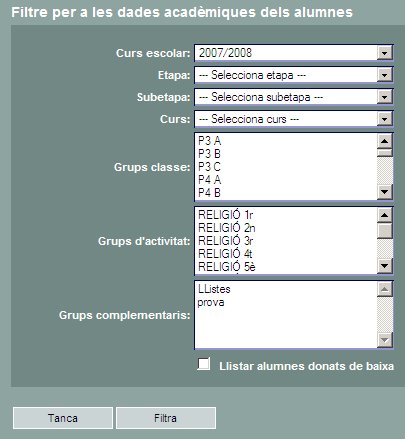Click down arrow of Grups classe scrollbar
This screenshot has height=439, width=405.
pos(385,192)
